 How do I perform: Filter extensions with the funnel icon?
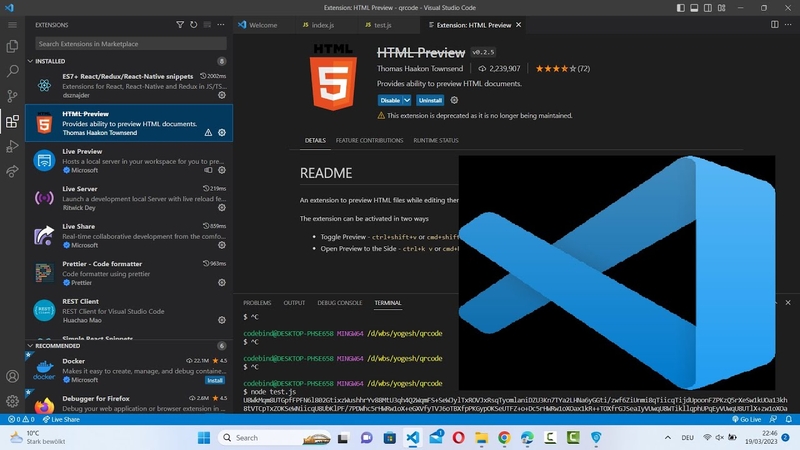coord(180,24)
